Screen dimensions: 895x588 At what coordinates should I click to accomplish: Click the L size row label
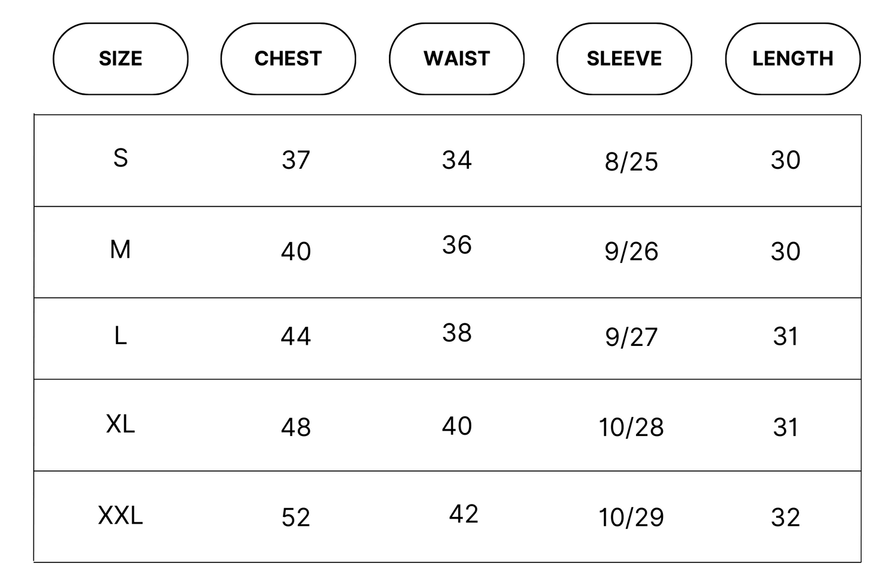tap(121, 336)
